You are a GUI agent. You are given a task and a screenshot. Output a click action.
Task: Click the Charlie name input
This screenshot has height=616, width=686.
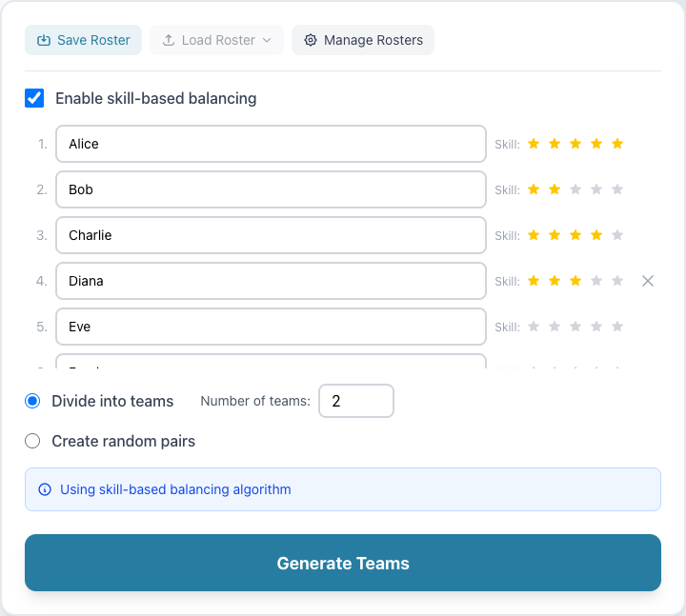click(271, 235)
